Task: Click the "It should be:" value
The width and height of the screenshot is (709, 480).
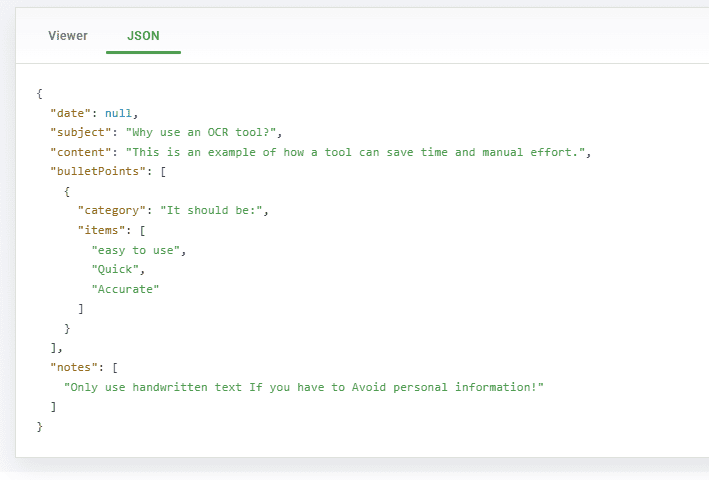Action: 214,211
